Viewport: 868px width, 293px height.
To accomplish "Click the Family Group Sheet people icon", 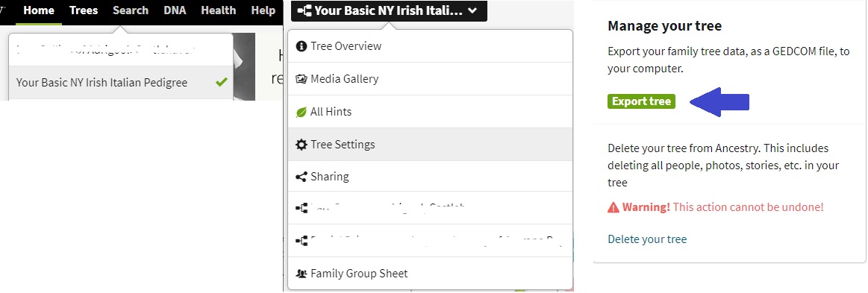I will pos(301,274).
